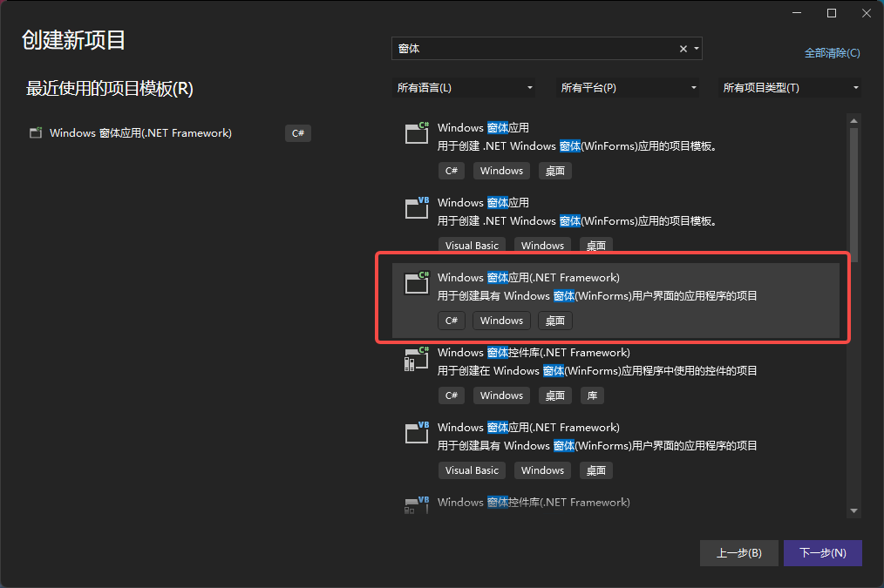This screenshot has width=884, height=588.
Task: Click the VB 窗体控件库(.NET Framework) icon at list bottom
Action: tap(418, 504)
